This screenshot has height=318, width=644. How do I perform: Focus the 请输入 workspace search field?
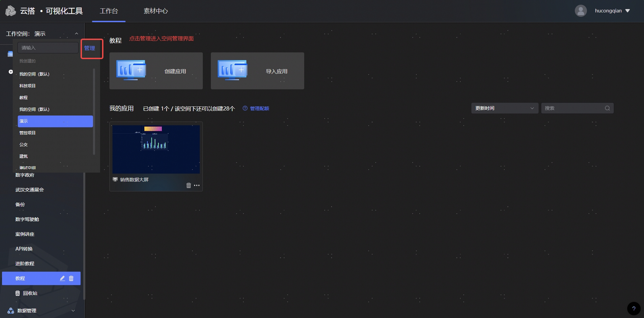click(x=48, y=48)
